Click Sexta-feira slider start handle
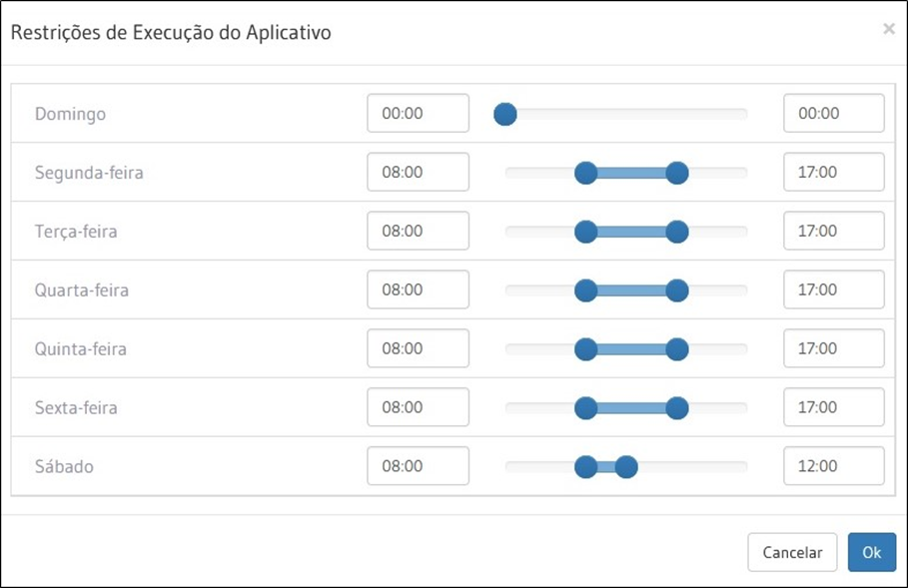 [586, 407]
